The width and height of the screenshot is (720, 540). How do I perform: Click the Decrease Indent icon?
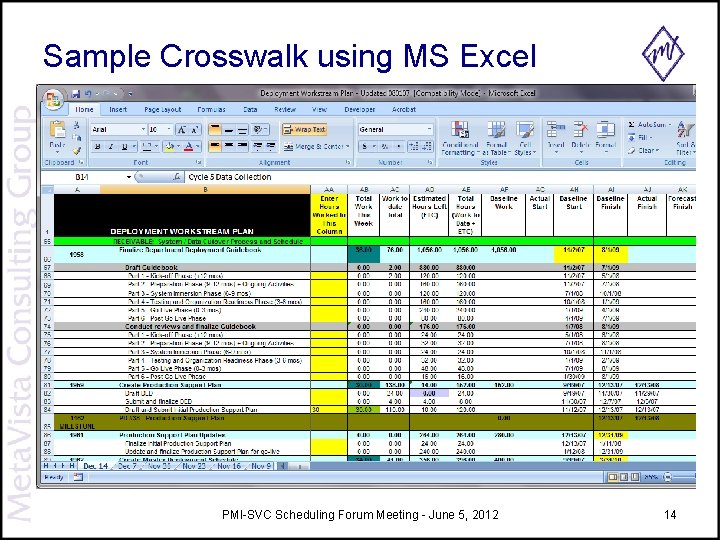(258, 146)
